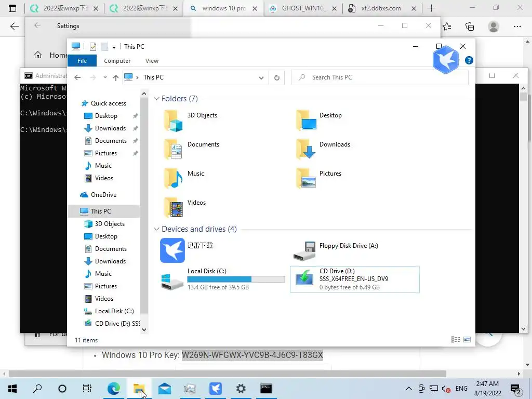
Task: Select CD Drive (D:) SSS_X64FREE_EN-US_DV9
Action: [354, 279]
